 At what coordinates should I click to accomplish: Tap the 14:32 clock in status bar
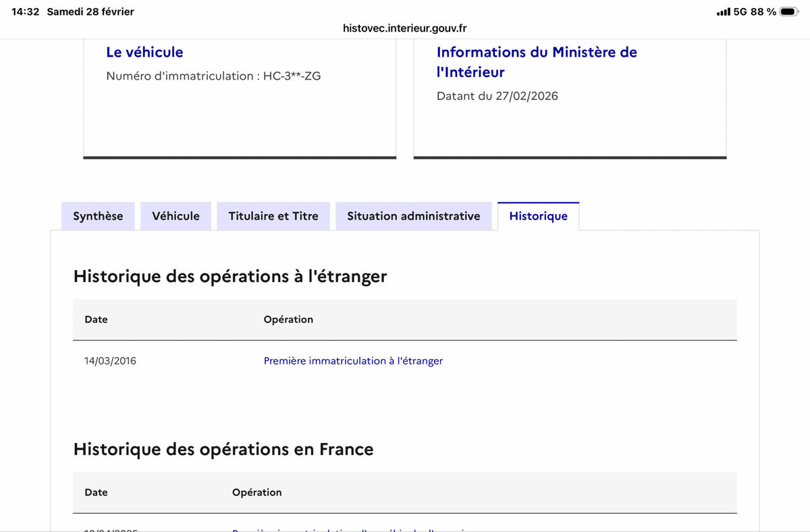pyautogui.click(x=26, y=12)
